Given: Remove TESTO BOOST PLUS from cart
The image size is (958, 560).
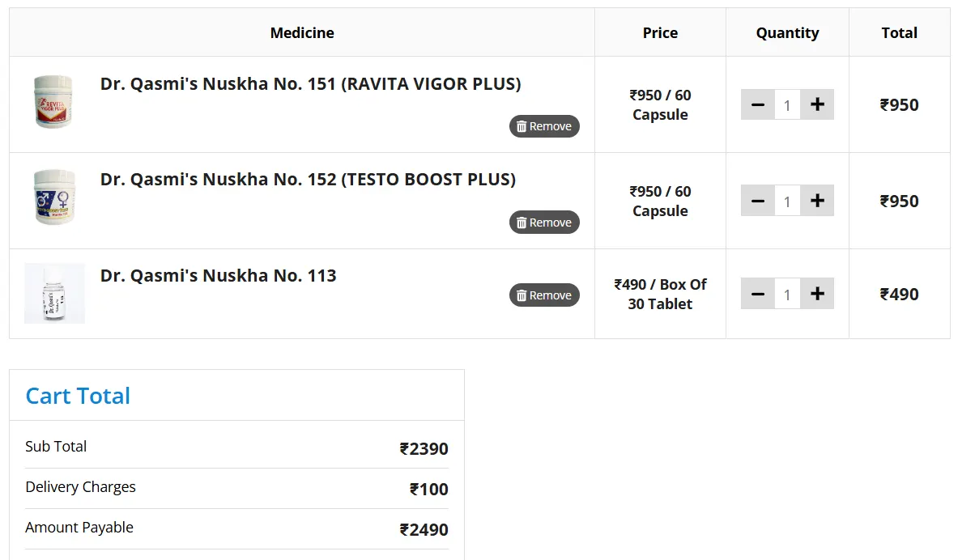Looking at the screenshot, I should pyautogui.click(x=544, y=223).
